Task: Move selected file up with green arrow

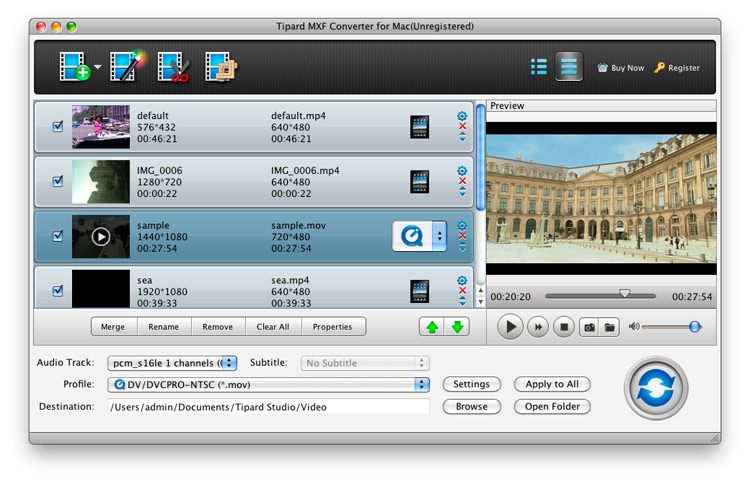Action: click(432, 327)
